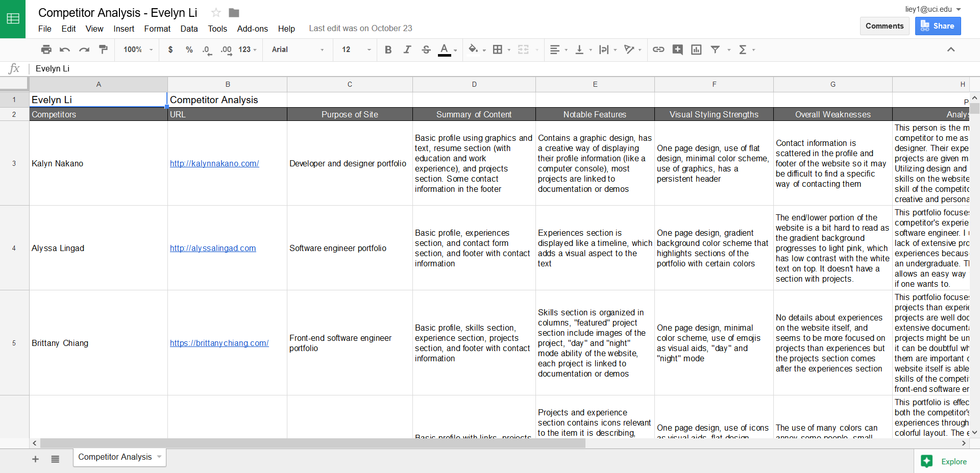The height and width of the screenshot is (473, 980).
Task: Decrease decimal places
Action: [x=207, y=49]
